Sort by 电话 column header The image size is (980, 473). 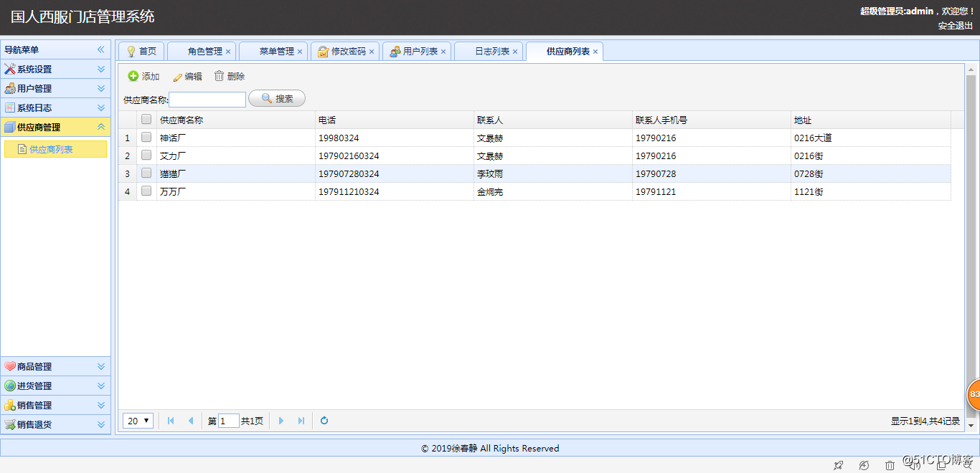(395, 120)
